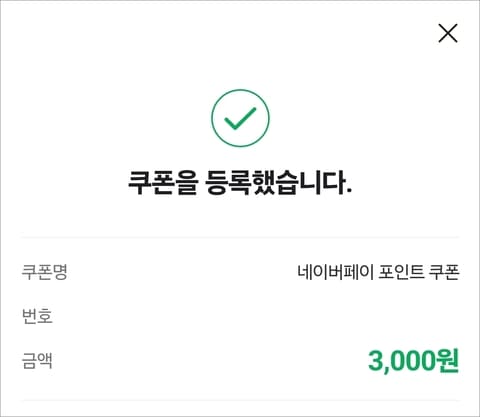Click the divider line below the 금액 row
Viewport: 480px width, 417px height.
[240, 400]
